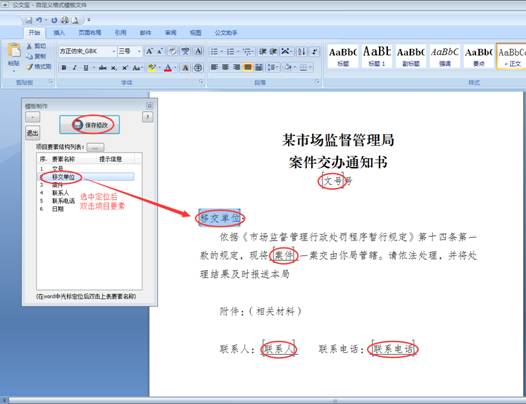Start a bulleted list
526x404 pixels.
[214, 51]
